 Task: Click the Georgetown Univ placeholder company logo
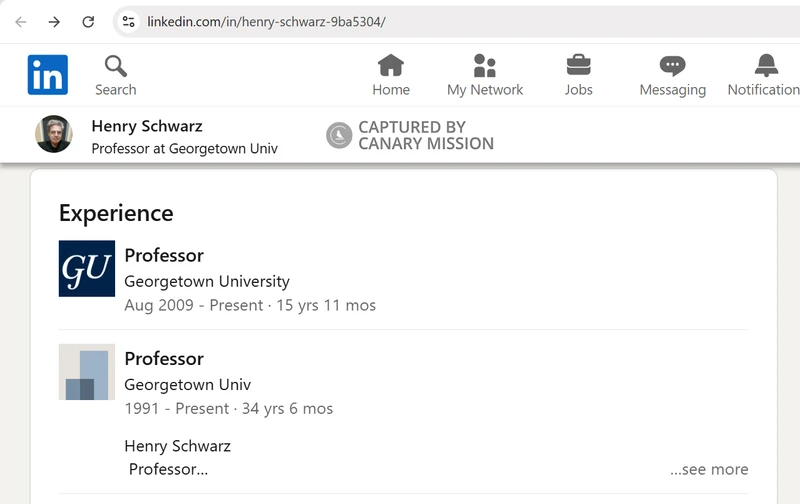(x=87, y=372)
